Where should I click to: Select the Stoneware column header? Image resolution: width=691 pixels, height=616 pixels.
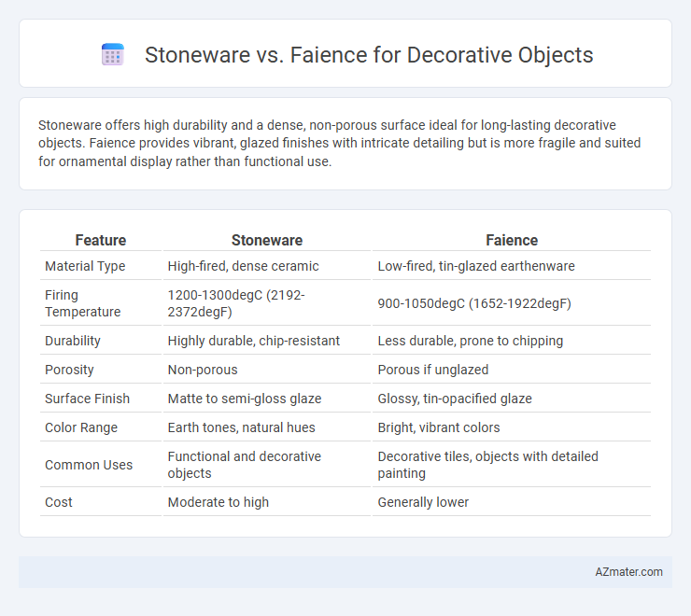click(x=267, y=240)
